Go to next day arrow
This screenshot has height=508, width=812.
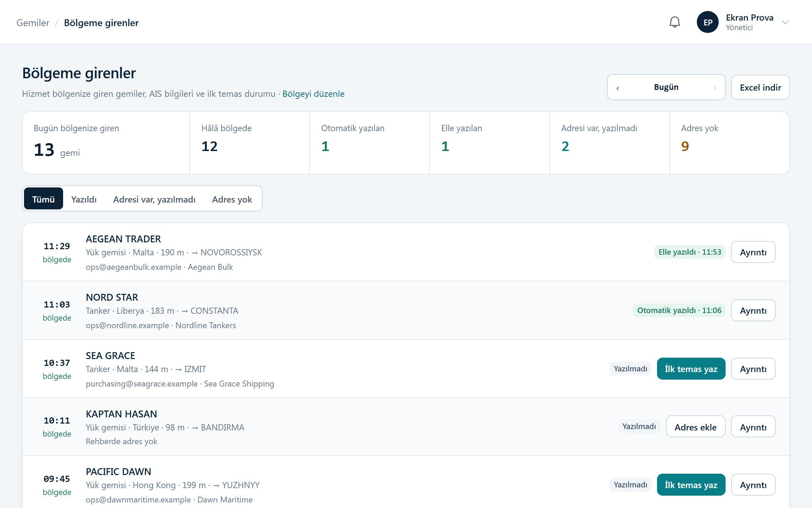pyautogui.click(x=715, y=88)
